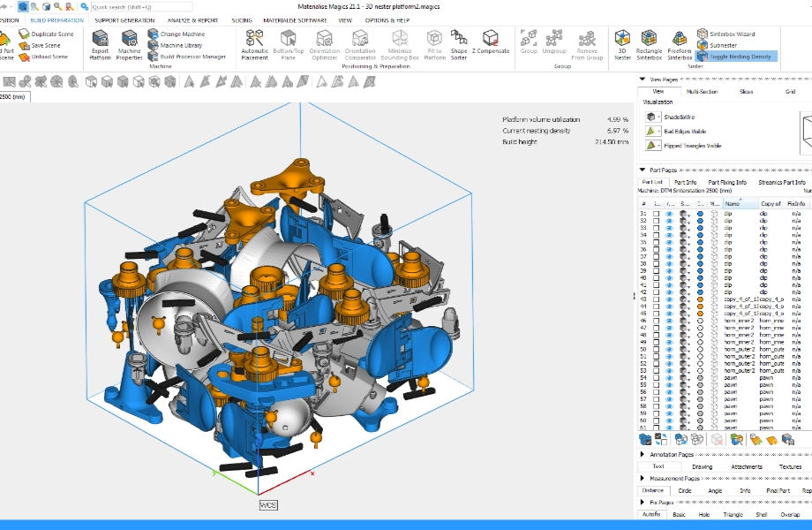Image resolution: width=812 pixels, height=530 pixels.
Task: Expand the Annotation Pages section
Action: click(x=642, y=455)
